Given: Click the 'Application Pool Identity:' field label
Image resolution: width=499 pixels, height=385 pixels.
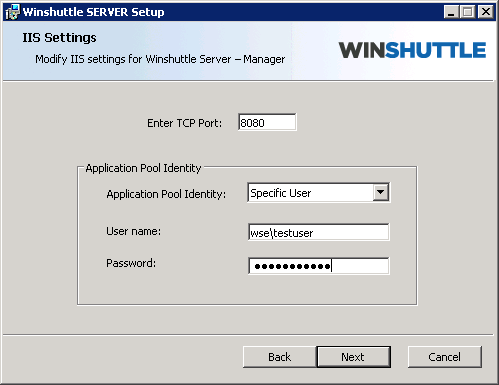Looking at the screenshot, I should (166, 194).
